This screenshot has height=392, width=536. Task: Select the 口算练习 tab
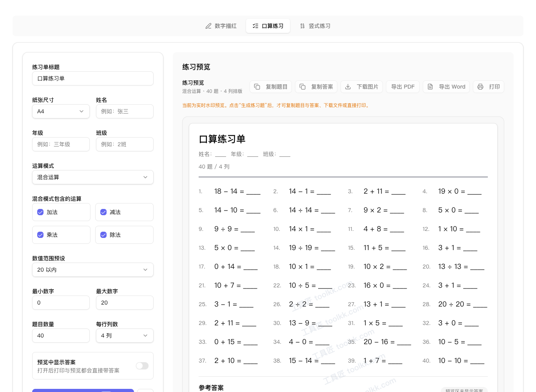pos(268,26)
